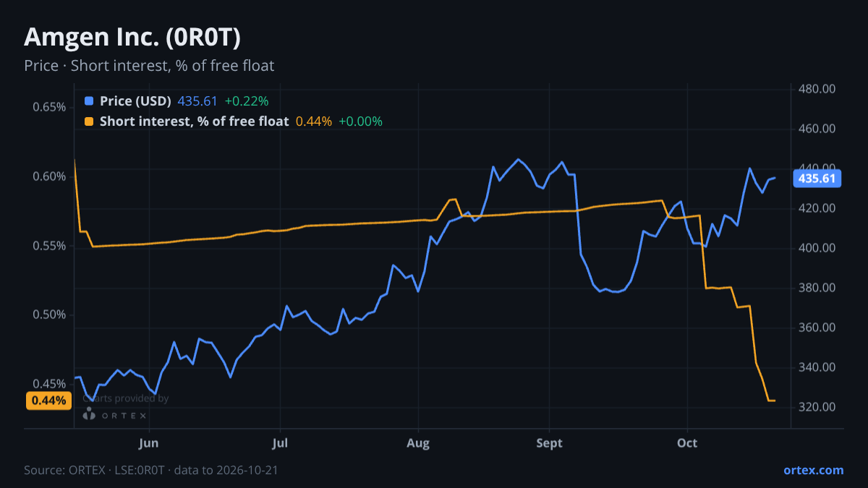Click the 0.60% left axis label
868x488 pixels.
pyautogui.click(x=49, y=176)
